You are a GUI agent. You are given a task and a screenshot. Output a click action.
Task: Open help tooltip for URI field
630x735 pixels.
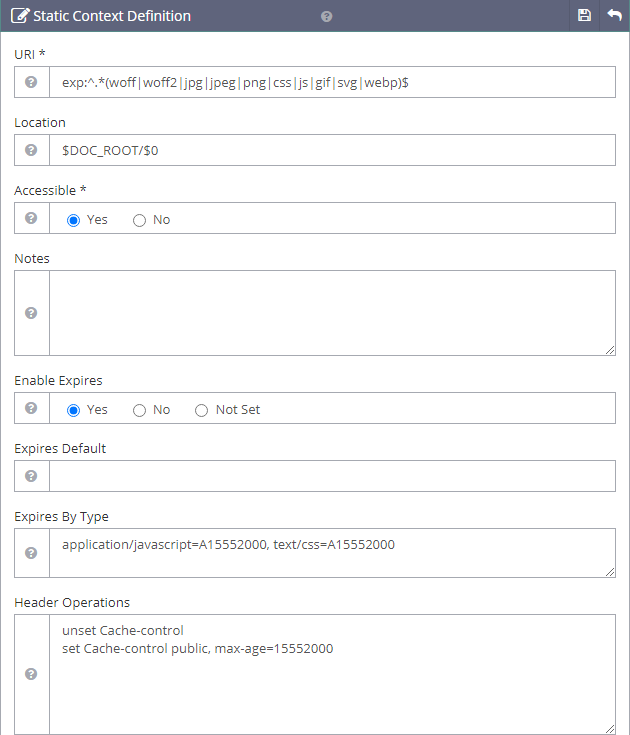(x=31, y=82)
